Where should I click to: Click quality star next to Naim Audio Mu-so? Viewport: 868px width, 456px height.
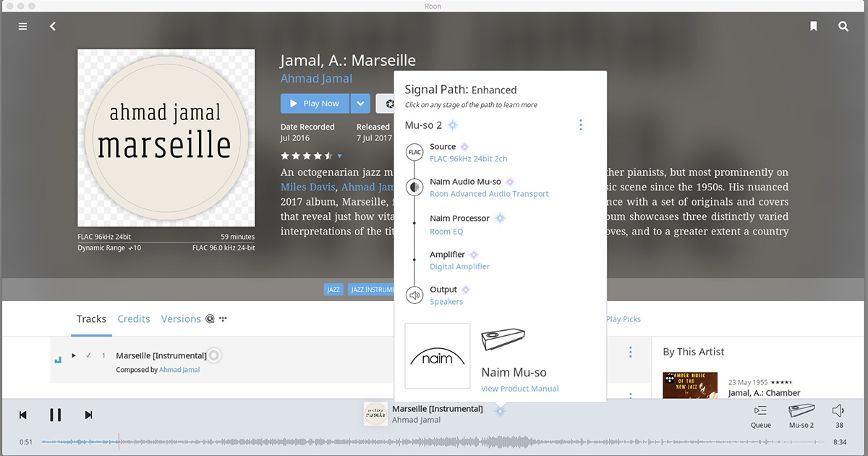point(510,182)
